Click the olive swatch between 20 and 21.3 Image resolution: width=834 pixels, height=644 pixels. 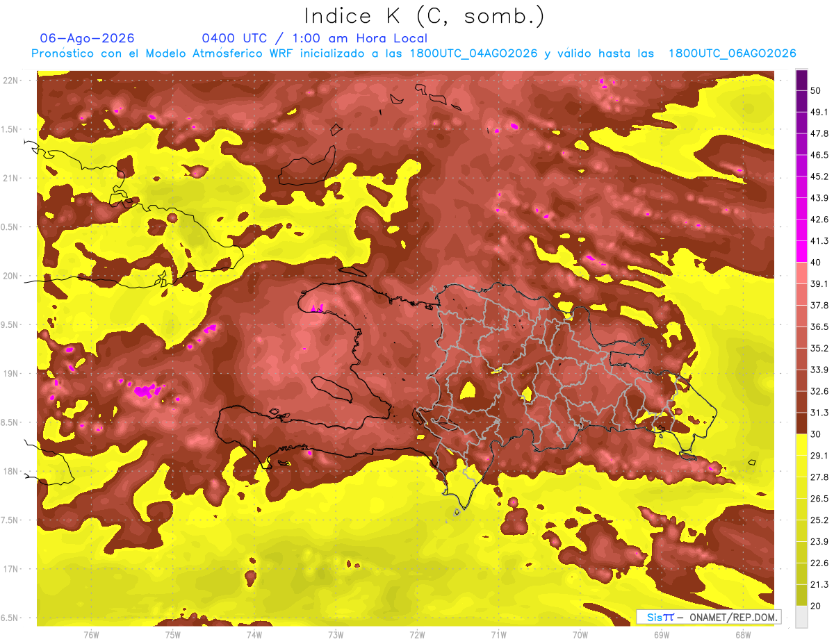coord(801,595)
